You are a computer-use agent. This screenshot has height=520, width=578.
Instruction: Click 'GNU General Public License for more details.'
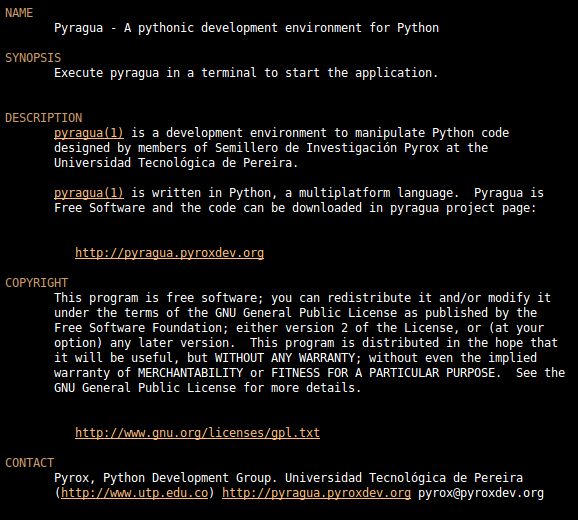[x=207, y=388]
